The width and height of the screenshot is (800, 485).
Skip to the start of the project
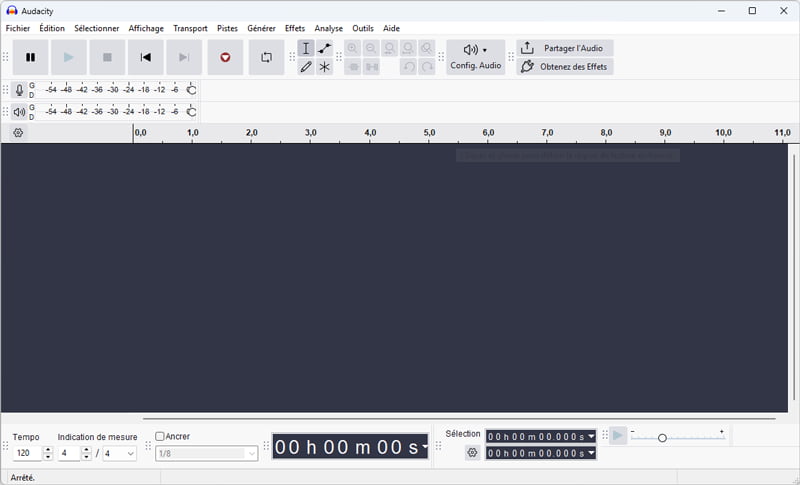click(145, 57)
